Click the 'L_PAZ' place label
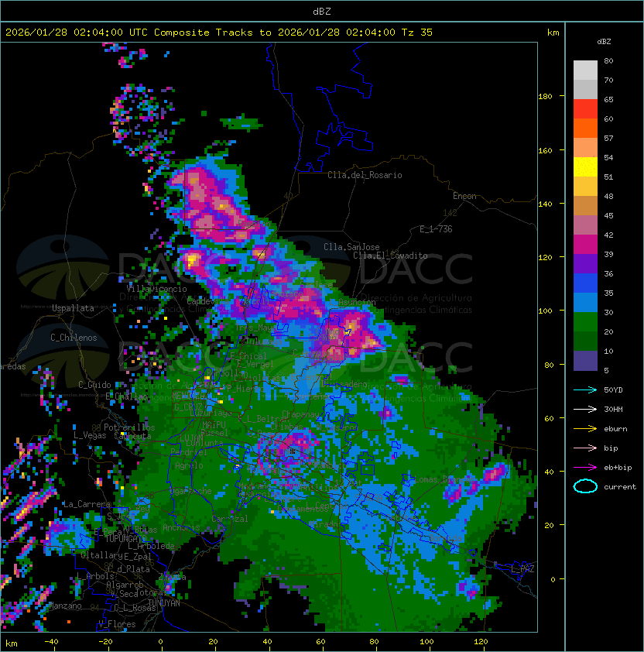Image resolution: width=644 pixels, height=652 pixels. [522, 569]
